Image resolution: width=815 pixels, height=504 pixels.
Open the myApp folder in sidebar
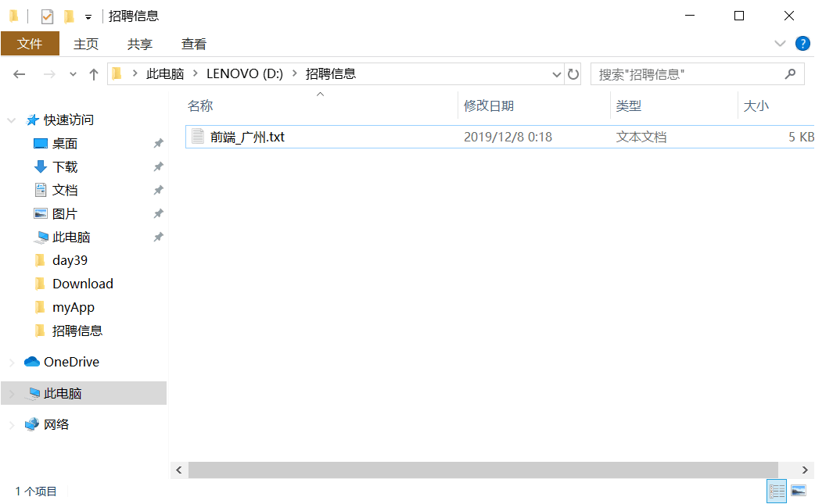point(74,307)
